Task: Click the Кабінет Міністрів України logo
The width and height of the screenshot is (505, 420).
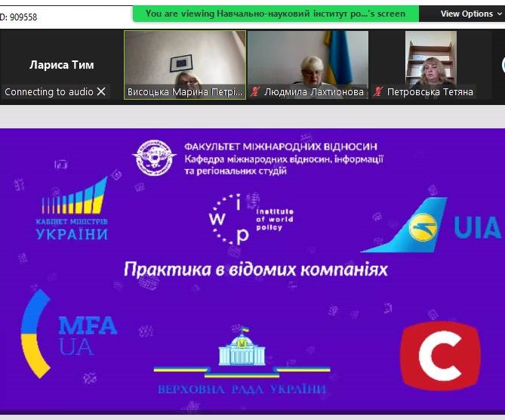Action: (72, 209)
